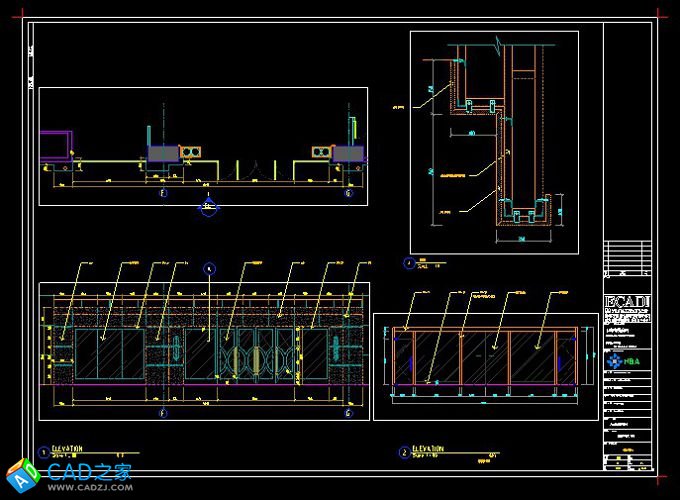Click the detail number circle under section drawing
The image size is (680, 500).
[409, 264]
